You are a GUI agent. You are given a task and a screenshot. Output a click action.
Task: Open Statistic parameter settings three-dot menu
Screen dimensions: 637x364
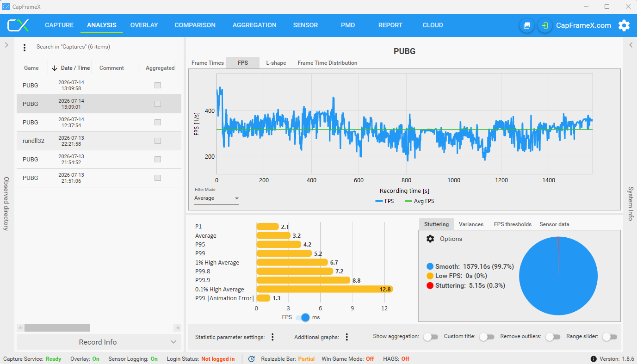[272, 337]
